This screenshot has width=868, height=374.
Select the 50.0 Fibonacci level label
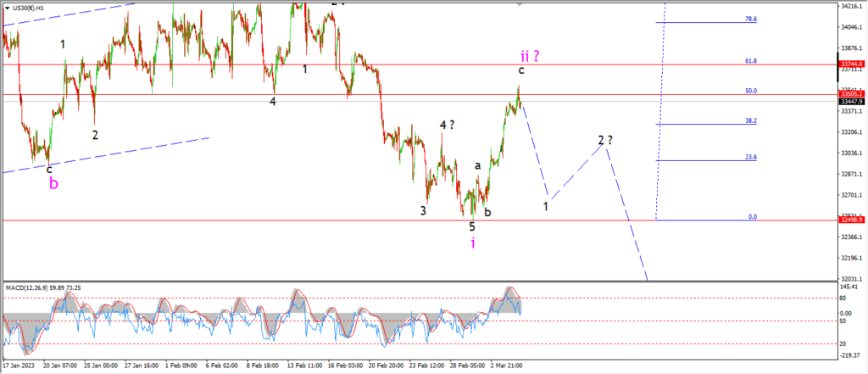[x=751, y=91]
